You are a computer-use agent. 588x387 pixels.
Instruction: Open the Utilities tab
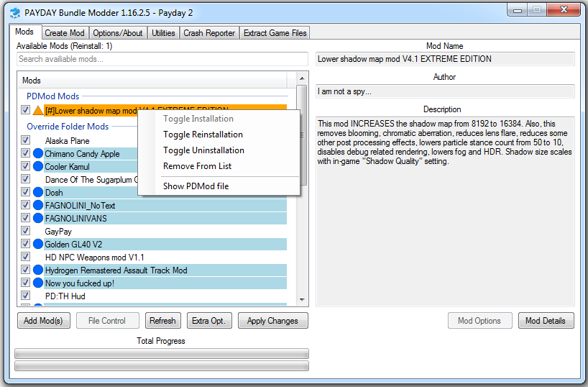[163, 33]
